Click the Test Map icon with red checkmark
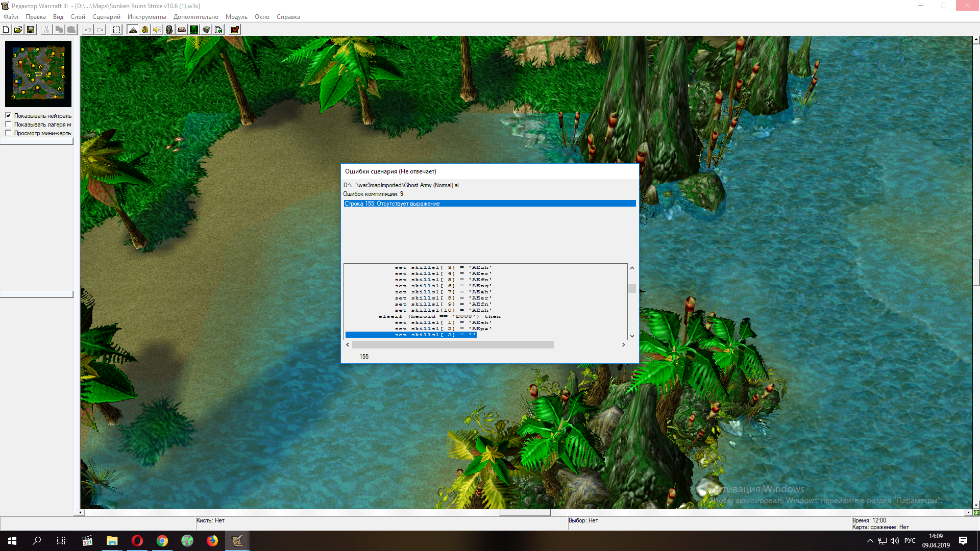This screenshot has height=551, width=980. tap(235, 30)
